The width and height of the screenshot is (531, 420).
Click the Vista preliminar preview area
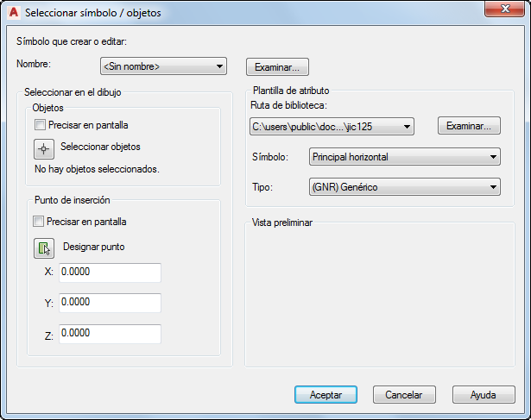point(380,296)
